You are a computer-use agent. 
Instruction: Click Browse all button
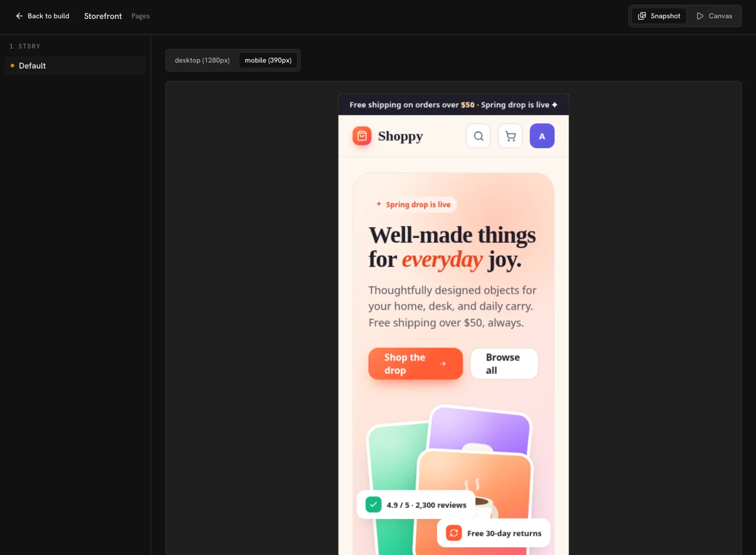[504, 364]
